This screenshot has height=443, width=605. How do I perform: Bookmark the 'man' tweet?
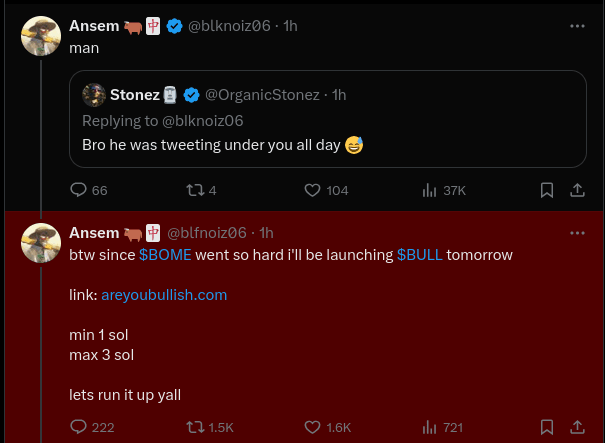point(547,190)
